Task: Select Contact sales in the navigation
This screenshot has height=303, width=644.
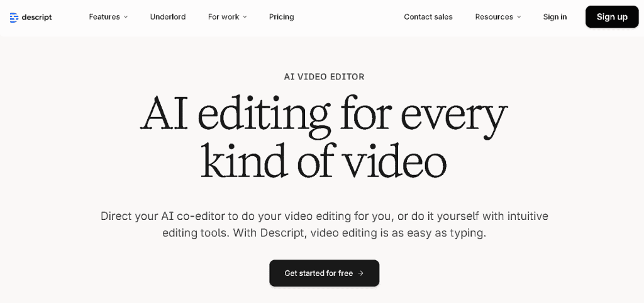Action: tap(428, 17)
